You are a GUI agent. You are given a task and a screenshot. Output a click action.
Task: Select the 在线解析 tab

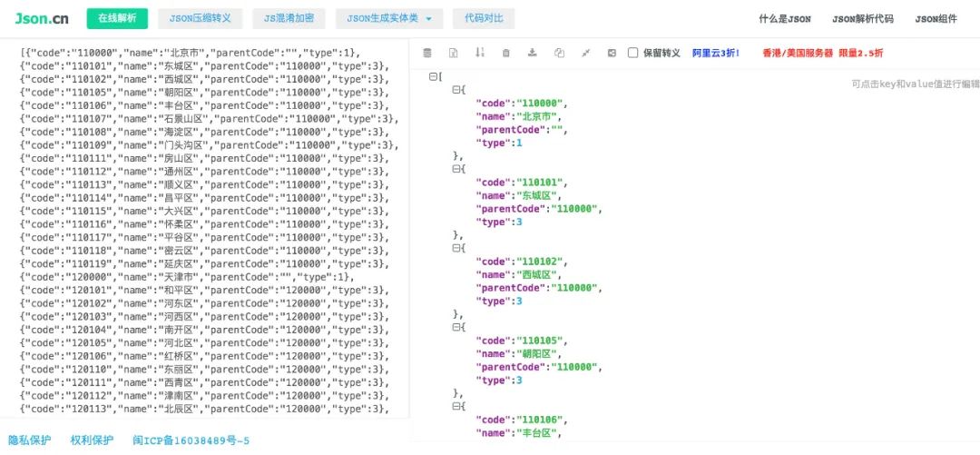click(117, 19)
